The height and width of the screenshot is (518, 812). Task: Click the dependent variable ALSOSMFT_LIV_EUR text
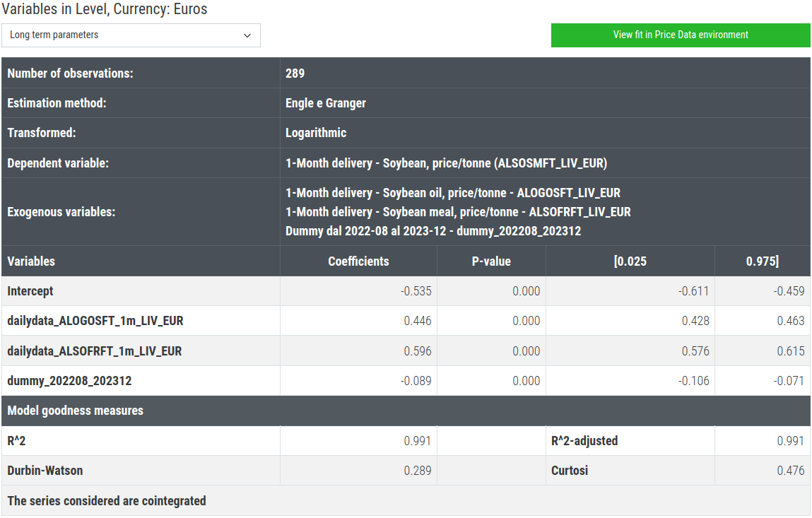click(x=446, y=163)
